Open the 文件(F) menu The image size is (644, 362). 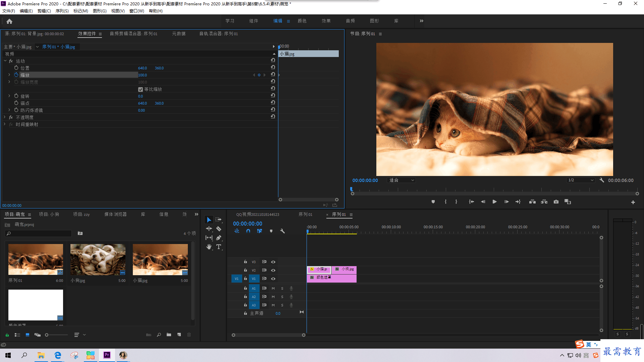click(9, 11)
